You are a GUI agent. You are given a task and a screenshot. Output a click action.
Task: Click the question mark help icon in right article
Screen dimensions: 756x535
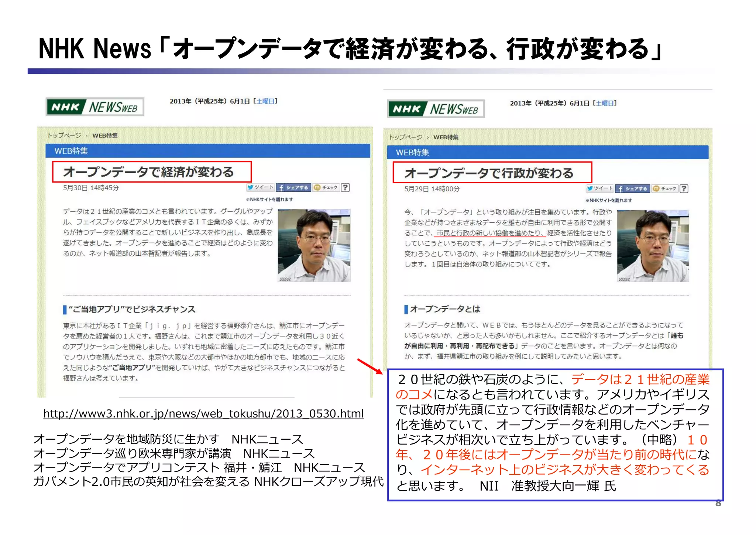click(x=684, y=188)
